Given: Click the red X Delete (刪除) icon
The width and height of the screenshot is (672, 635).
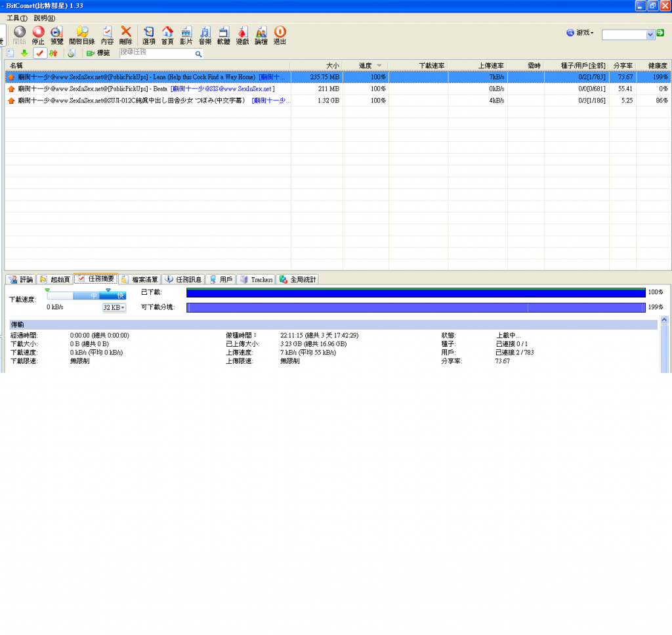Looking at the screenshot, I should coord(125,32).
